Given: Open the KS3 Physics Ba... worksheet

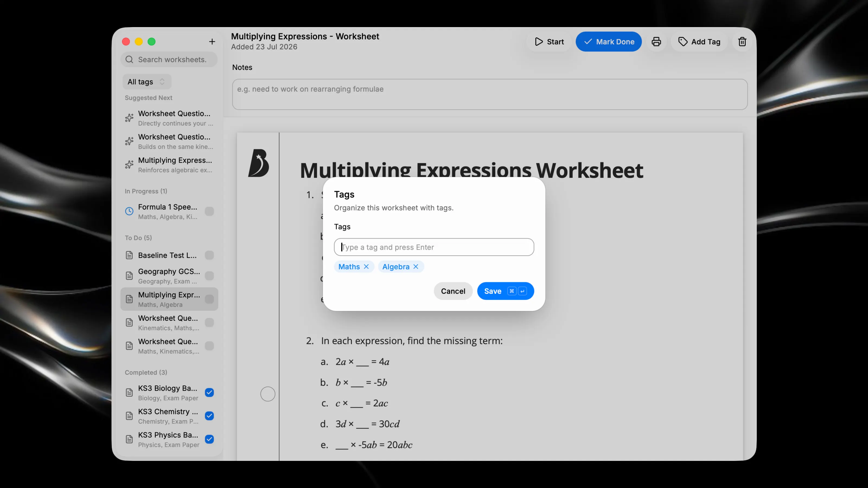Looking at the screenshot, I should tap(169, 439).
